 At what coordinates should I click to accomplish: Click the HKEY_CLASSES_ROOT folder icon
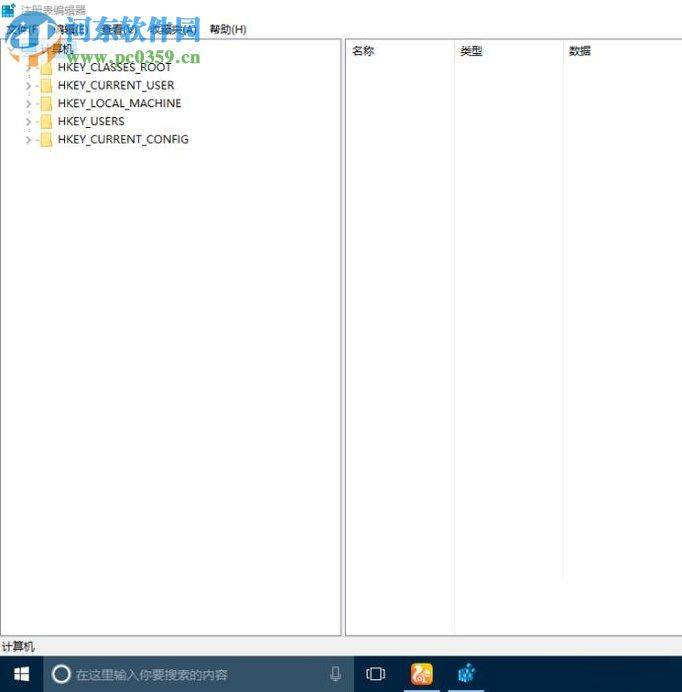click(46, 68)
